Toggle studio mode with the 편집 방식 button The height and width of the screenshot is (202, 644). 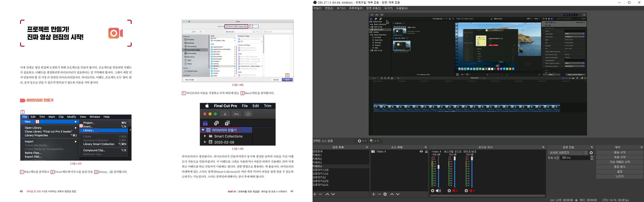(x=620, y=167)
